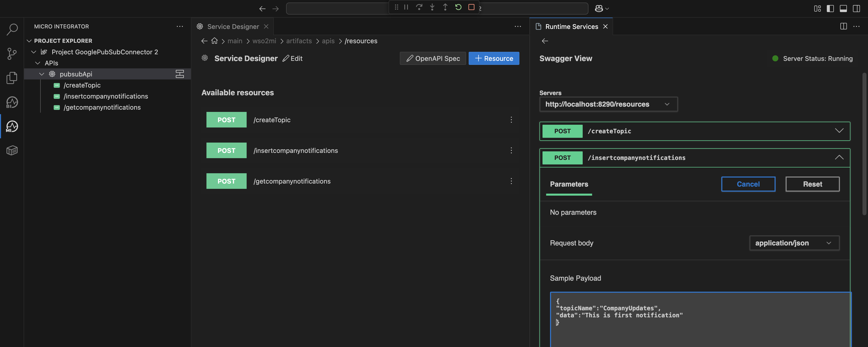Toggle secondary side bar visibility

(856, 9)
